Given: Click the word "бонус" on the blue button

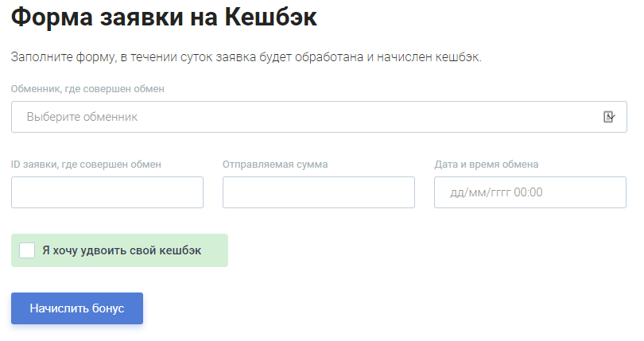Looking at the screenshot, I should point(108,308).
